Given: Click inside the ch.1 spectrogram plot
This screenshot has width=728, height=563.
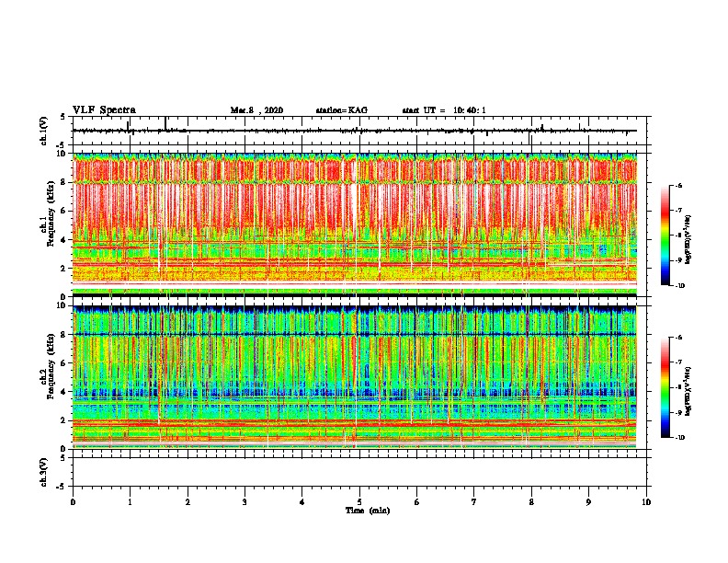Looking at the screenshot, I should point(355,224).
